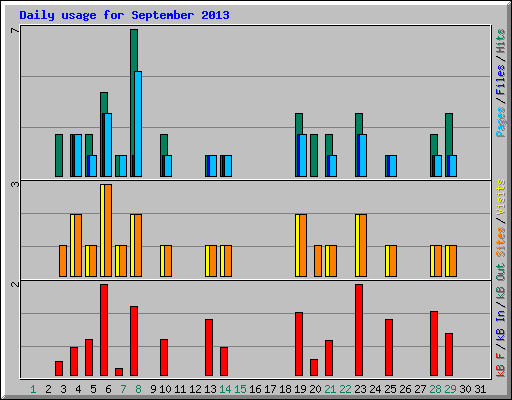The height and width of the screenshot is (400, 512).
Task: Select day label 2 on the x-axis
Action: (x=48, y=389)
